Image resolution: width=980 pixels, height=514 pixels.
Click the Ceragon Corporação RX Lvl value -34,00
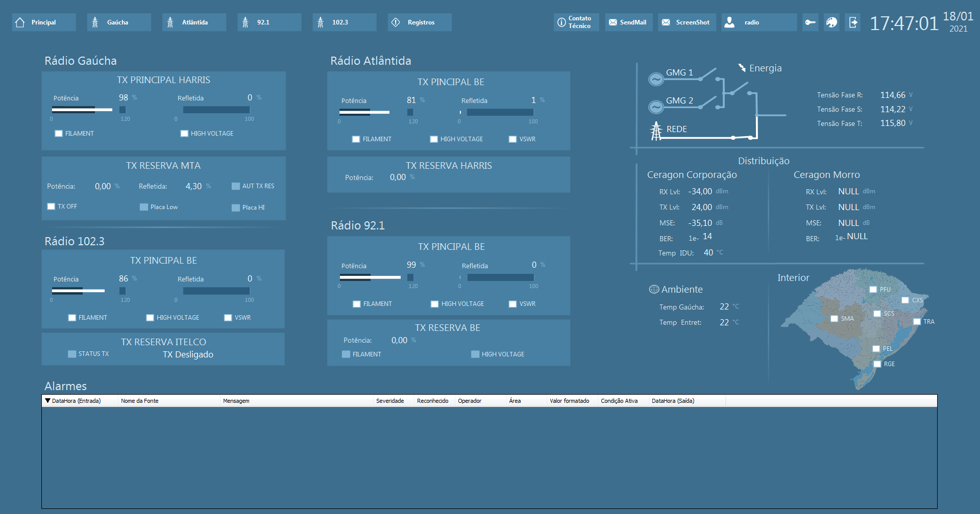[700, 192]
